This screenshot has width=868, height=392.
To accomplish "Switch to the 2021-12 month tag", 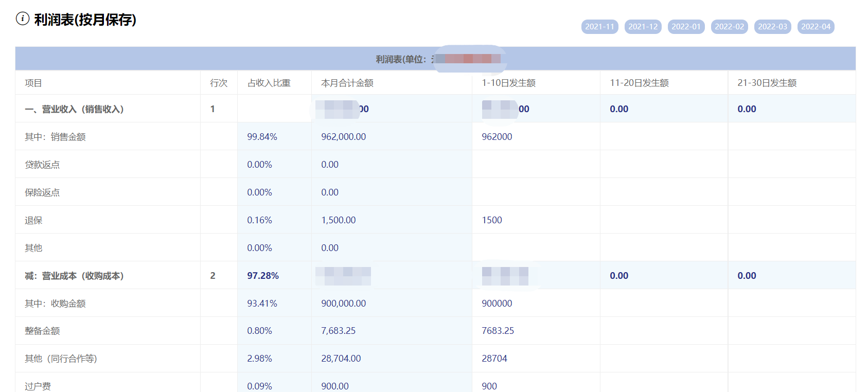I will tap(643, 27).
